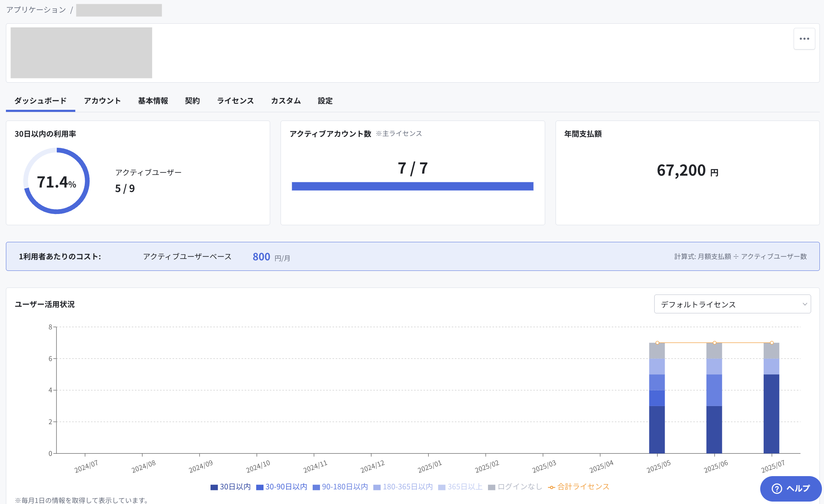Click the 毎月1日の情報 footnote
This screenshot has width=824, height=504.
click(x=82, y=500)
